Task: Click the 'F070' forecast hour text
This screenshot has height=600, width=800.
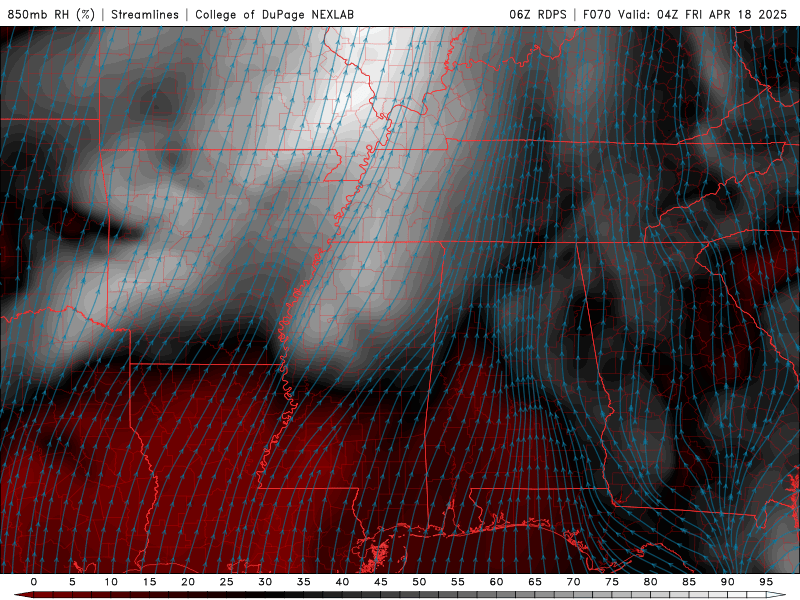Action: [597, 14]
